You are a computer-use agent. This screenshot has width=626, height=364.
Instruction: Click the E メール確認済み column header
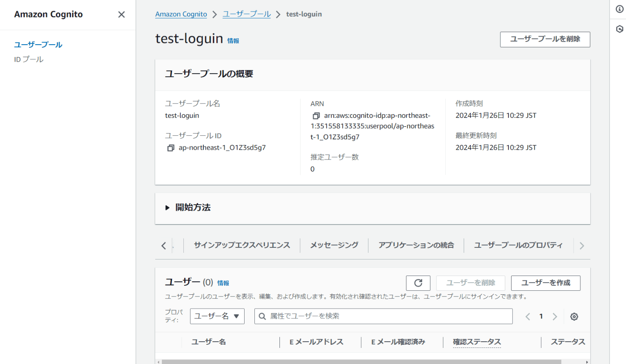click(398, 342)
